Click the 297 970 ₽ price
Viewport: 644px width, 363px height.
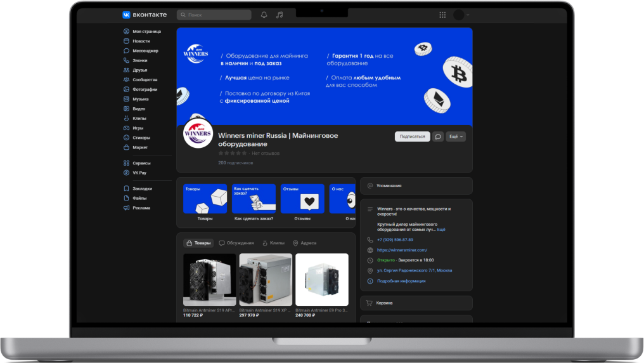pos(249,315)
